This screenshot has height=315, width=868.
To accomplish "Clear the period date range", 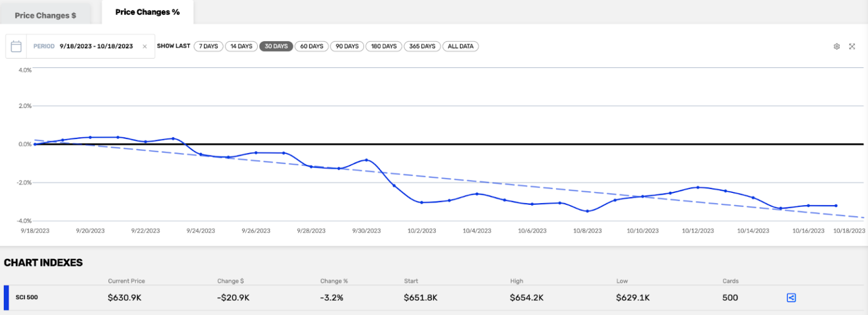I will click(145, 46).
